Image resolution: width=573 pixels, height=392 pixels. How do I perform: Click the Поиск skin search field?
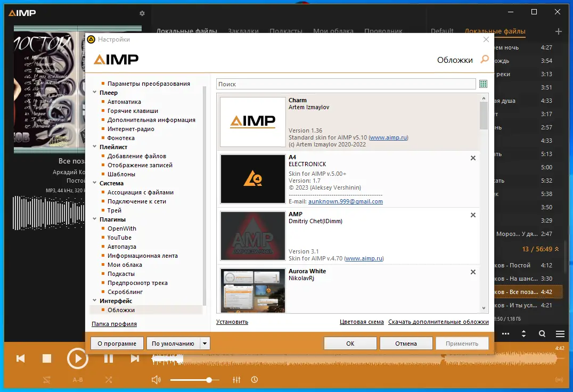[x=346, y=84]
